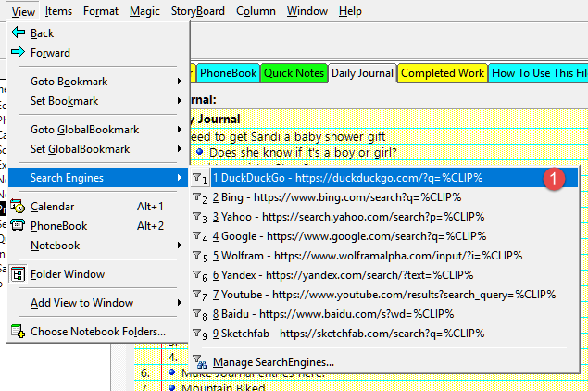Search with 6 Yandex engine

pos(384,275)
